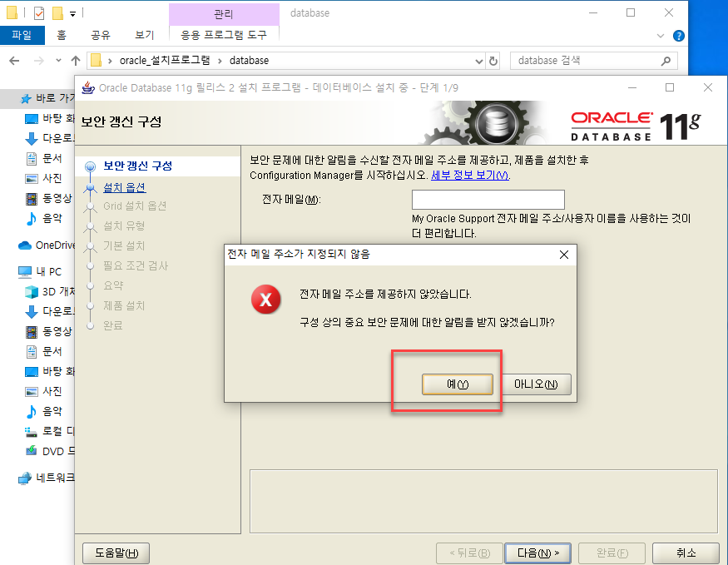
Task: Open the 공유 ribbon tab
Action: tap(101, 35)
